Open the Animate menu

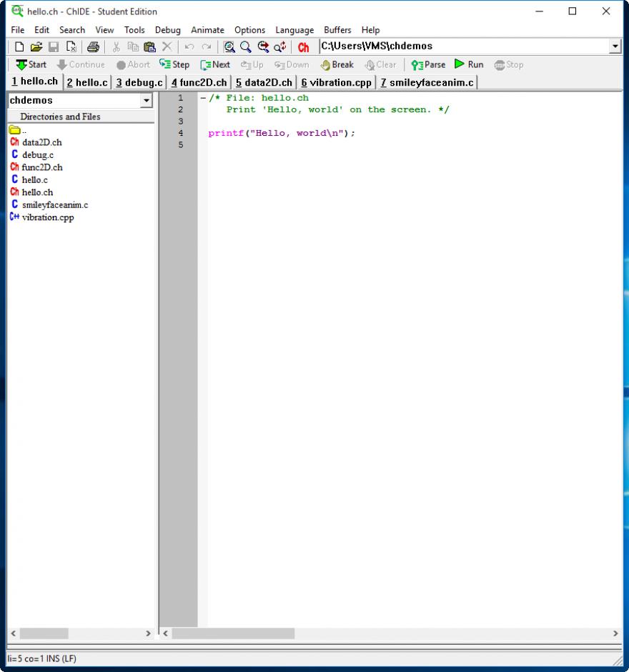click(x=207, y=30)
